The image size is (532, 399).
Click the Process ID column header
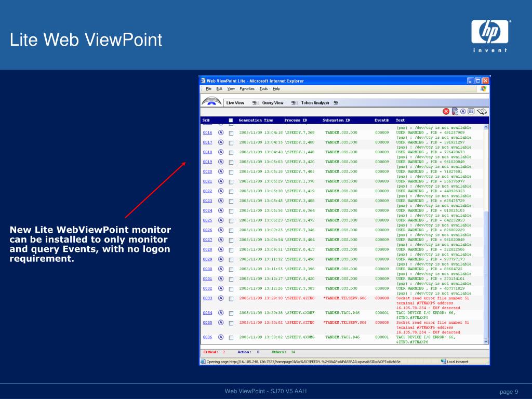point(296,121)
